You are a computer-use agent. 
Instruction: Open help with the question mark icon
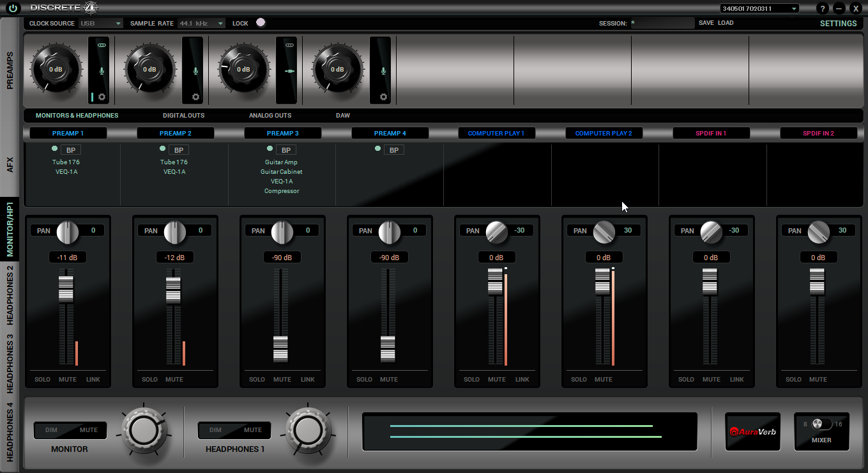click(823, 8)
